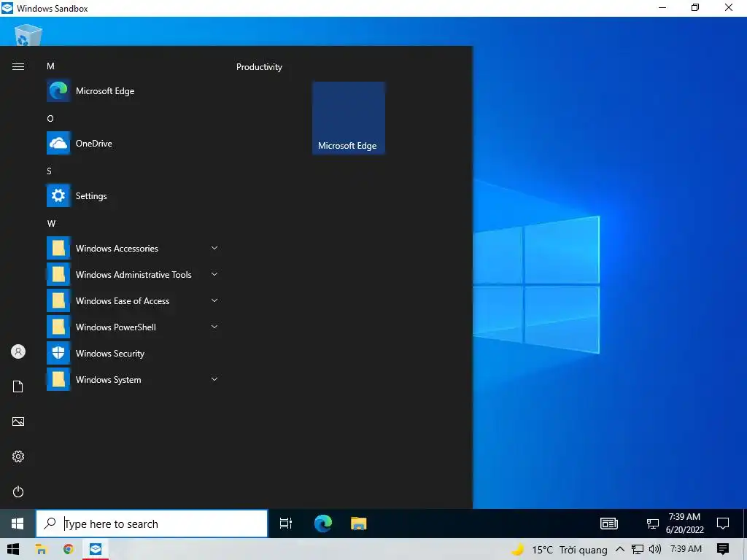
Task: Click network icon in sandbox system tray
Action: pos(653,524)
